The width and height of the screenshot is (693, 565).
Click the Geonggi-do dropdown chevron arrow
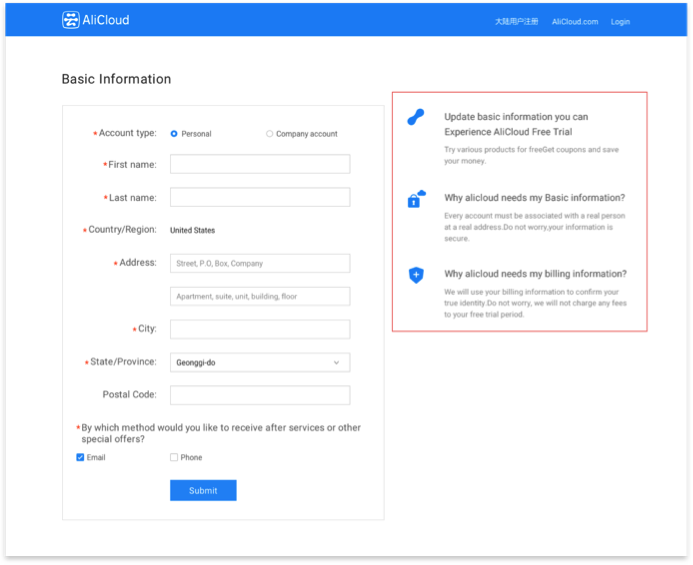(x=336, y=363)
